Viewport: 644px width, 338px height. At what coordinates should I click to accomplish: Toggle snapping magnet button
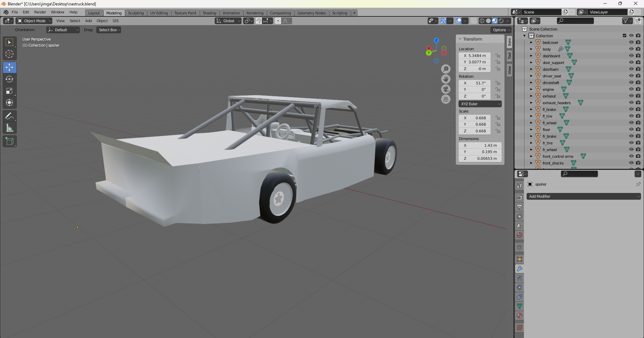(259, 21)
